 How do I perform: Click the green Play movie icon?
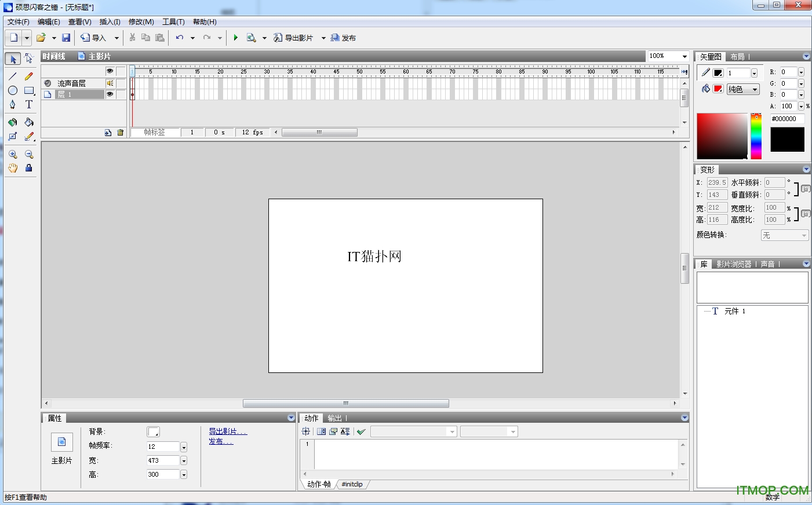235,38
